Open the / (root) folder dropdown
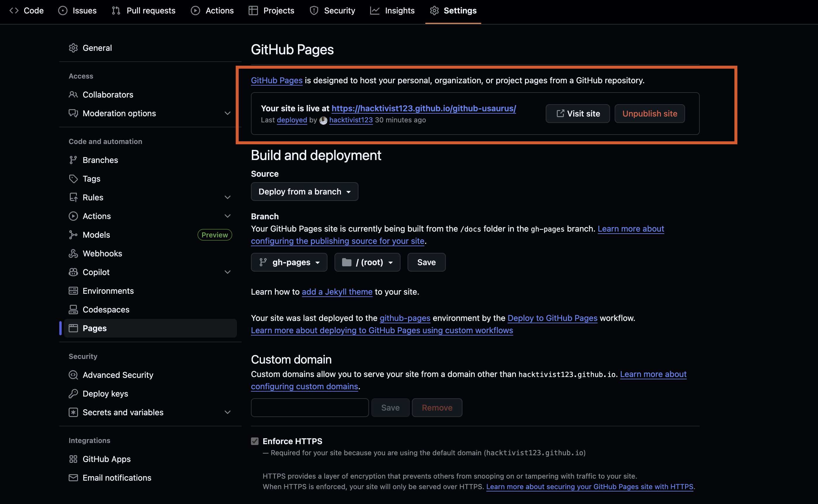The image size is (818, 504). coord(367,262)
